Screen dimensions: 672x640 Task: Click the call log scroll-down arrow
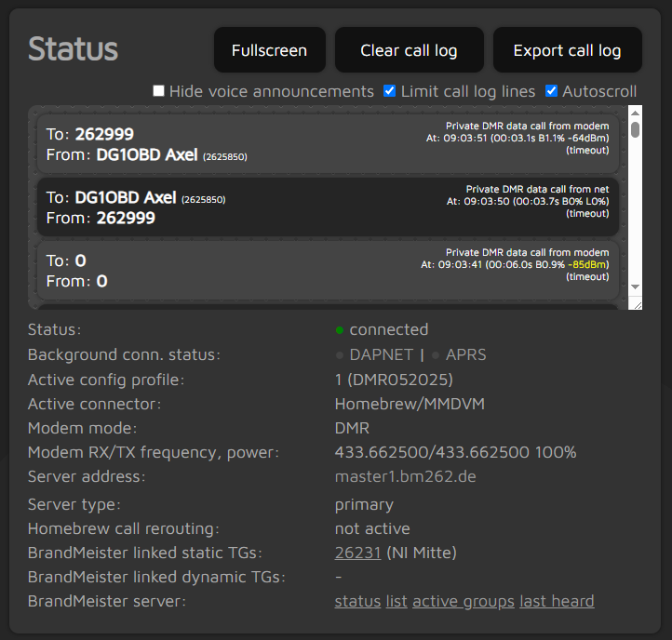636,287
